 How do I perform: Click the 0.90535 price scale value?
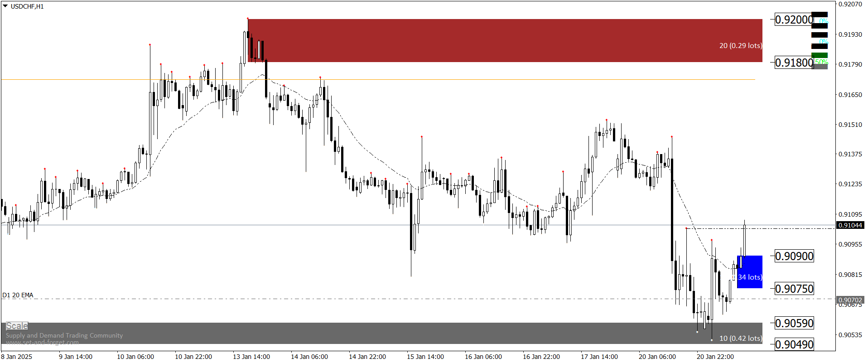(x=850, y=335)
